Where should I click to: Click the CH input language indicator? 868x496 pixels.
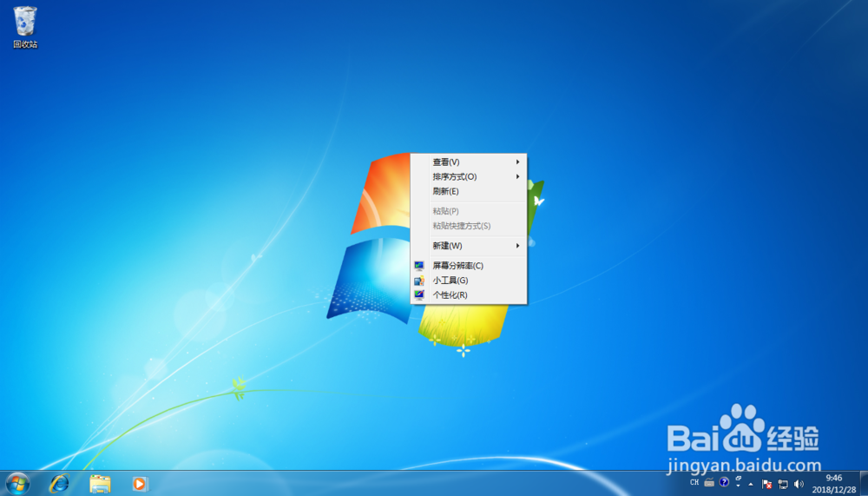[x=694, y=483]
